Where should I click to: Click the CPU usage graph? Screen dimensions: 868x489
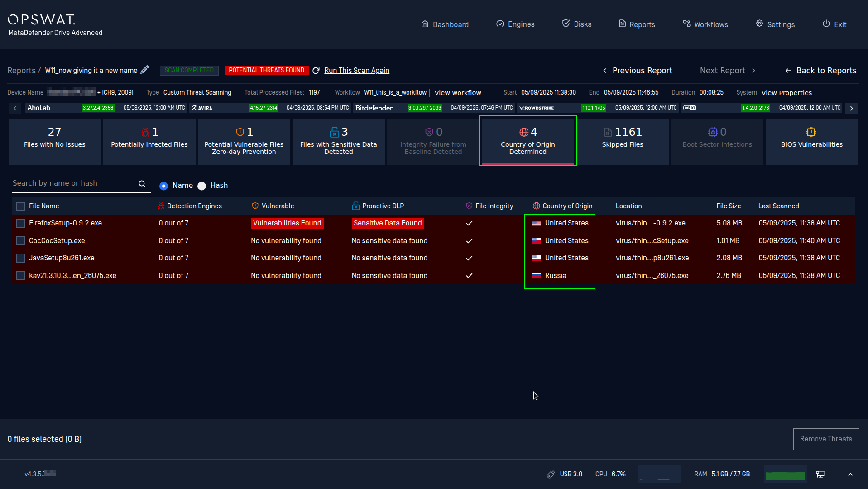pyautogui.click(x=659, y=474)
